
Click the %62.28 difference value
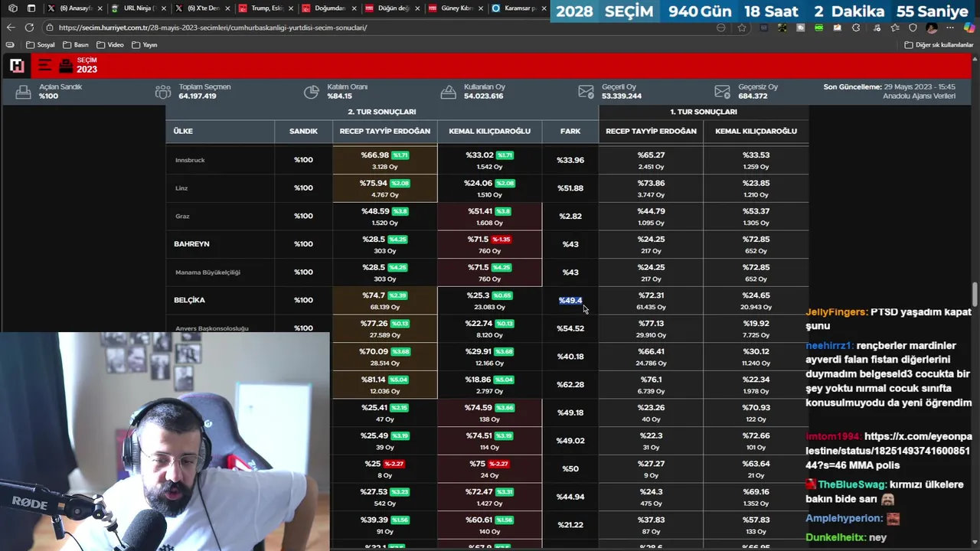pyautogui.click(x=570, y=384)
